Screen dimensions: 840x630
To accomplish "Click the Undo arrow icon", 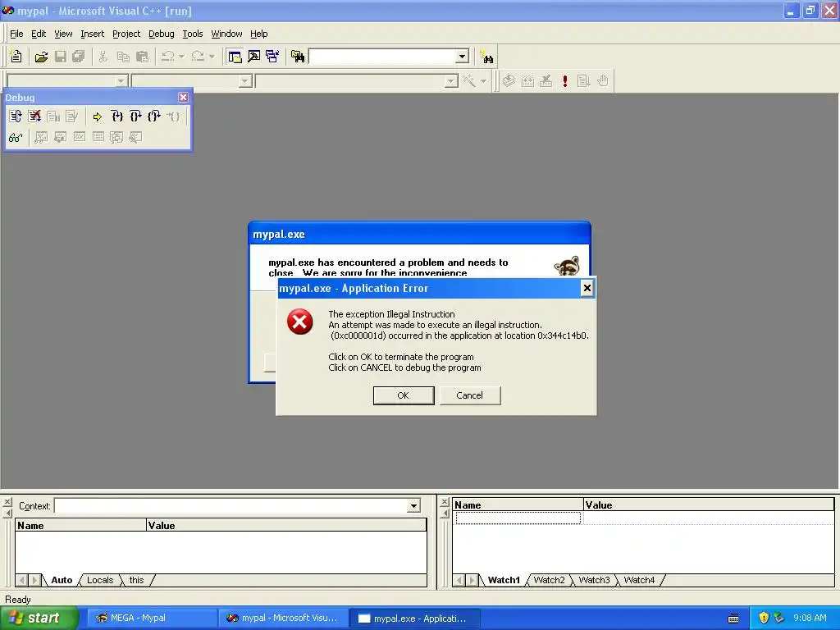I will (167, 57).
